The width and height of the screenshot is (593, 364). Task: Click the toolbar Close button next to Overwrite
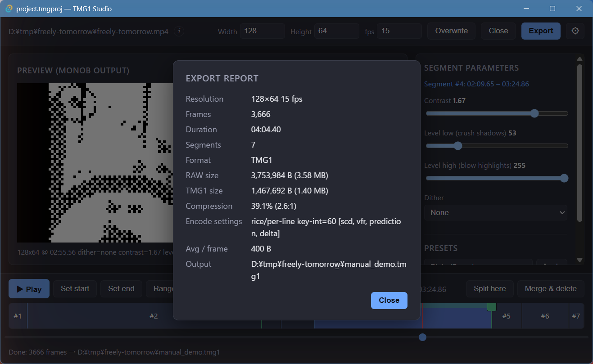coord(498,31)
